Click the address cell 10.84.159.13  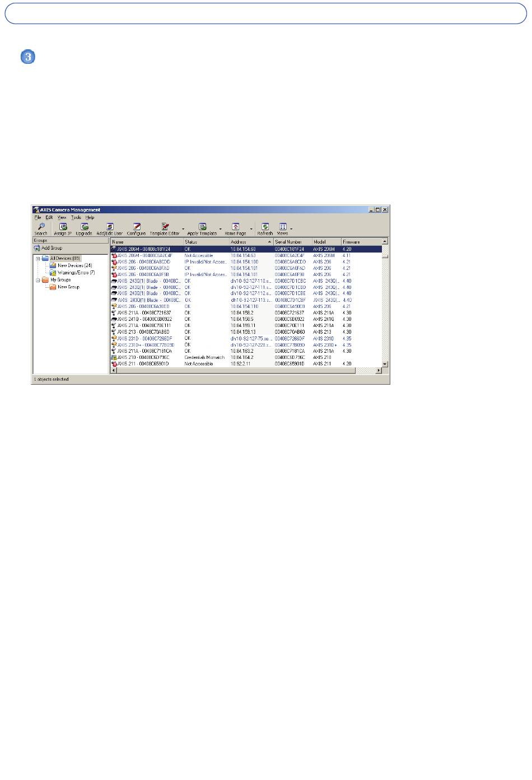(243, 332)
